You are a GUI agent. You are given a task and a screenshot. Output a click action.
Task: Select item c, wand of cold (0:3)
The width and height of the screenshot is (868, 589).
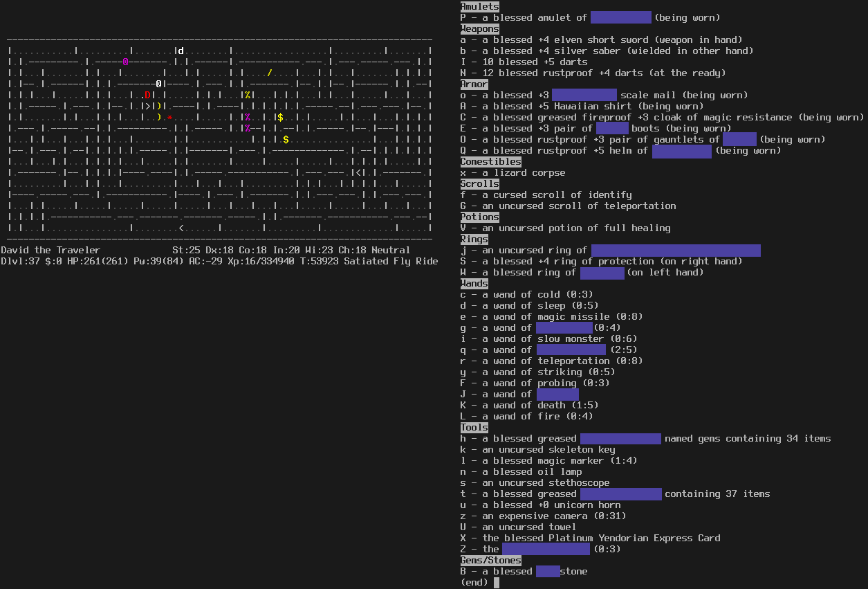pos(527,294)
